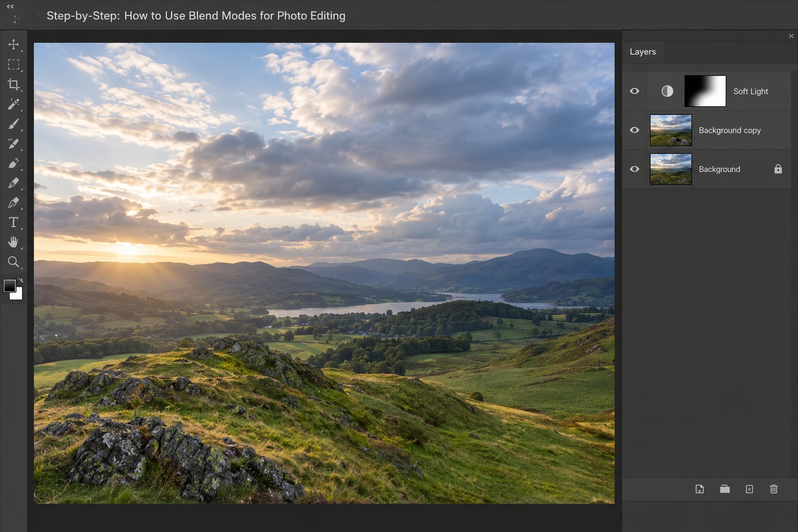The height and width of the screenshot is (532, 798).
Task: Open the background color swatch
Action: (18, 295)
